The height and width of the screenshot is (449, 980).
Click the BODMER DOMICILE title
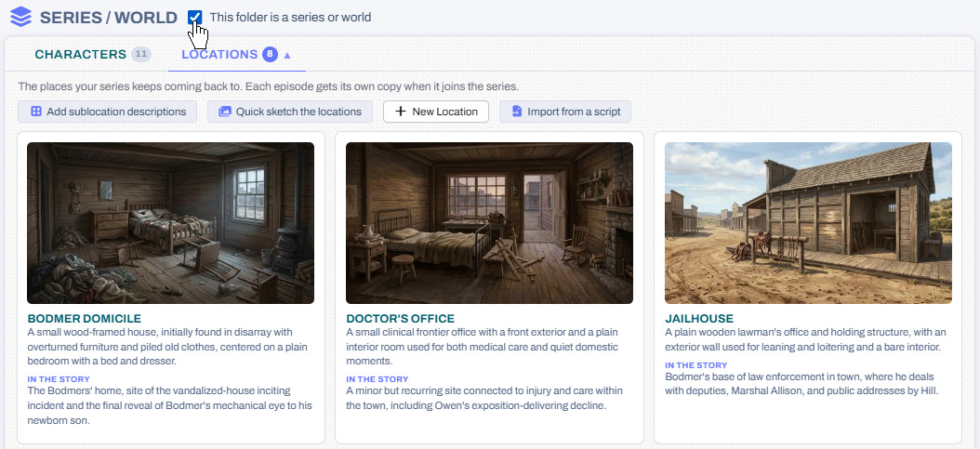click(85, 319)
